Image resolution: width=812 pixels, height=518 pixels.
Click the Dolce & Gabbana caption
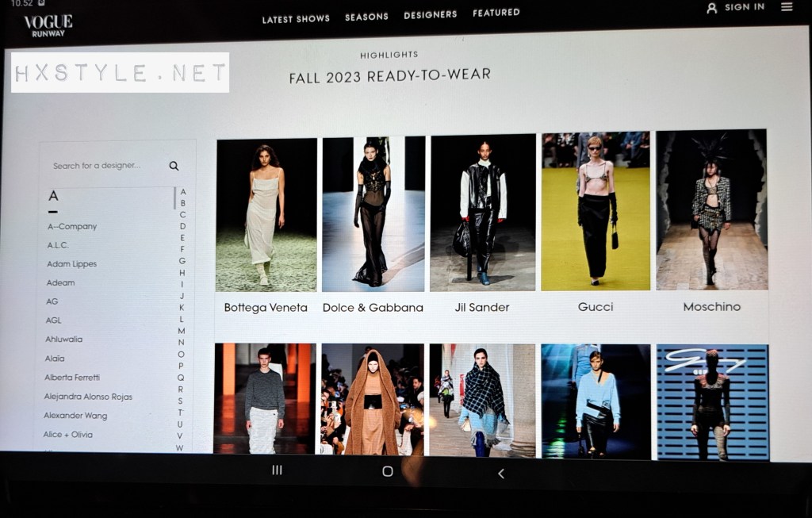pos(373,308)
